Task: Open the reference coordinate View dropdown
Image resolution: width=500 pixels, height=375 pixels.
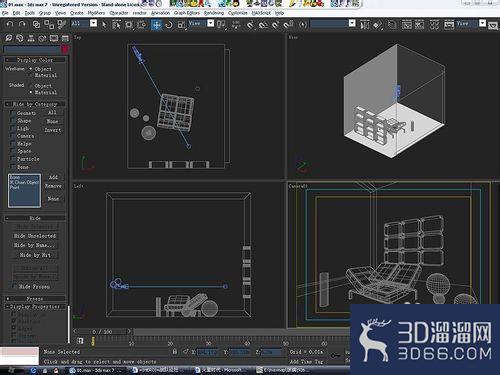Action: 211,23
